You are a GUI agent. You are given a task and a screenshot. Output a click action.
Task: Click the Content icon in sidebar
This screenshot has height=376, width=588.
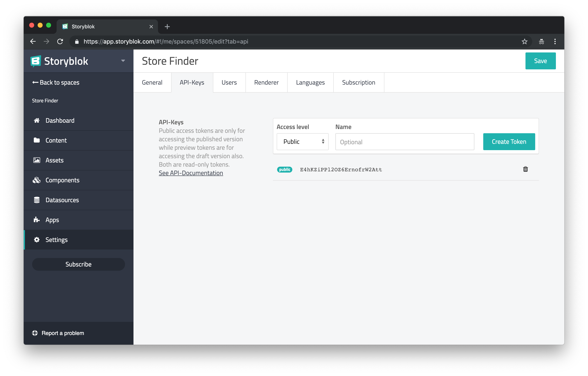coord(36,140)
